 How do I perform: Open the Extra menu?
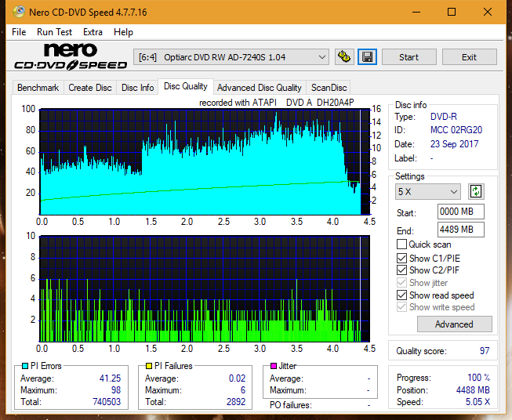(93, 32)
